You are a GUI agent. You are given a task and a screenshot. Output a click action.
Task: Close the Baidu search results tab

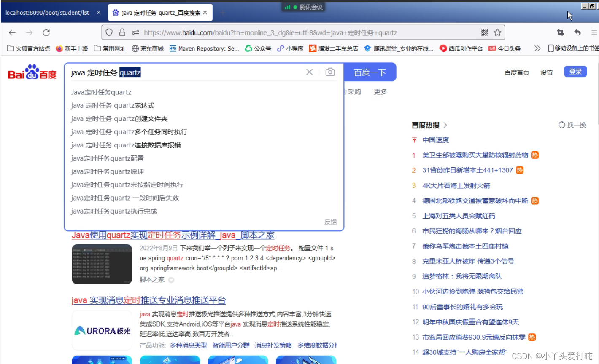tap(205, 13)
